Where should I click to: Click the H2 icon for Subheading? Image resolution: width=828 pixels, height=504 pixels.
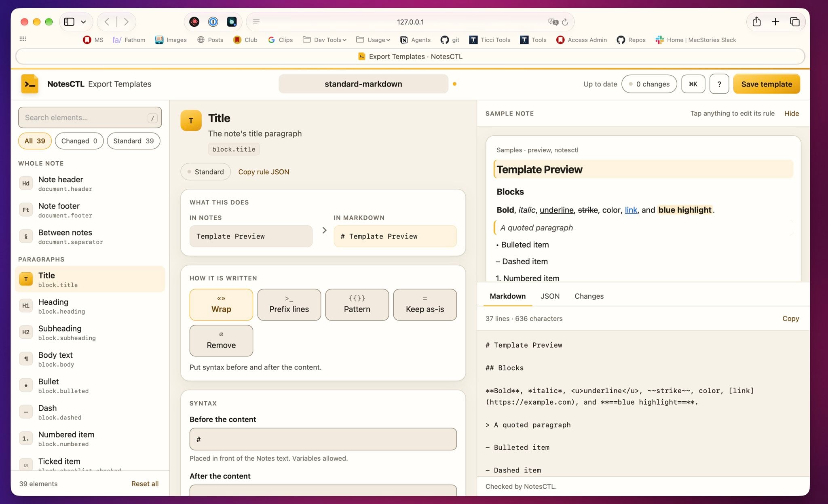pyautogui.click(x=26, y=332)
